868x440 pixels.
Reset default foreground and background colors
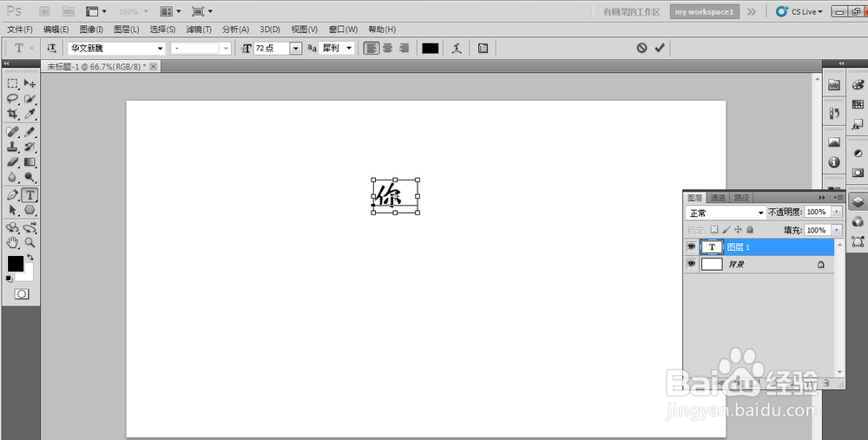tap(10, 279)
